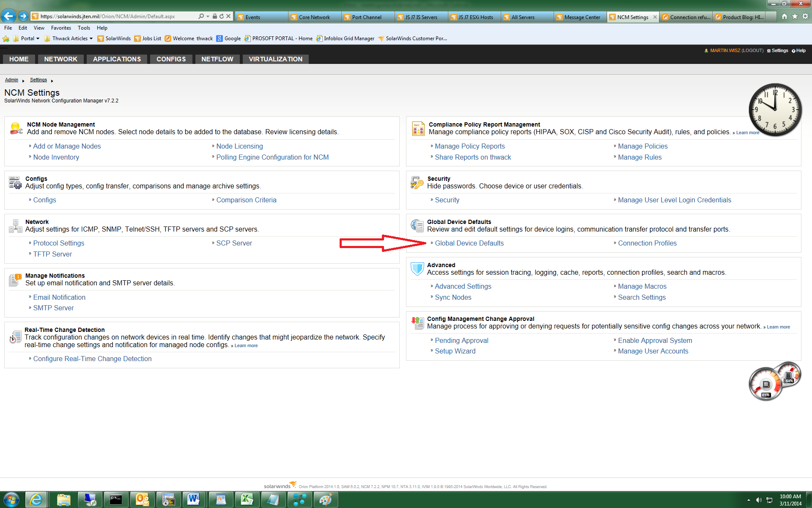Click the browser refresh icon
The height and width of the screenshot is (508, 812).
point(221,17)
